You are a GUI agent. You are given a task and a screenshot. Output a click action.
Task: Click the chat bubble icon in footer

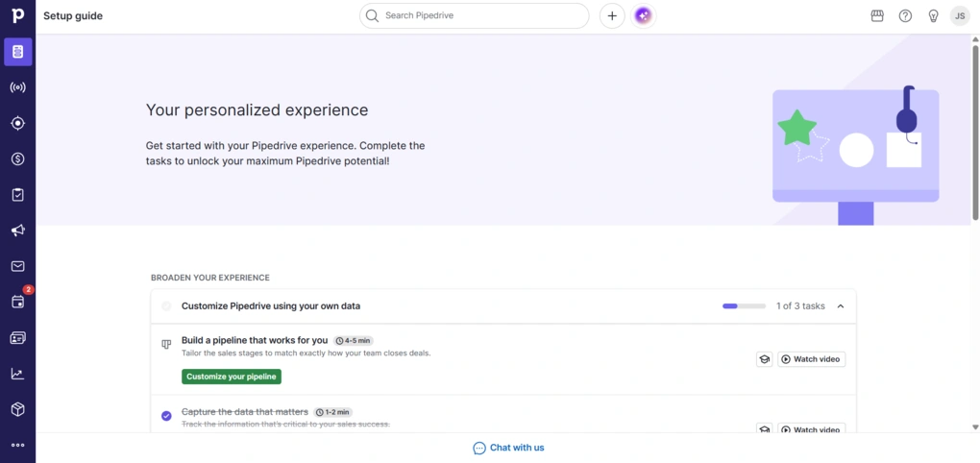pyautogui.click(x=479, y=448)
